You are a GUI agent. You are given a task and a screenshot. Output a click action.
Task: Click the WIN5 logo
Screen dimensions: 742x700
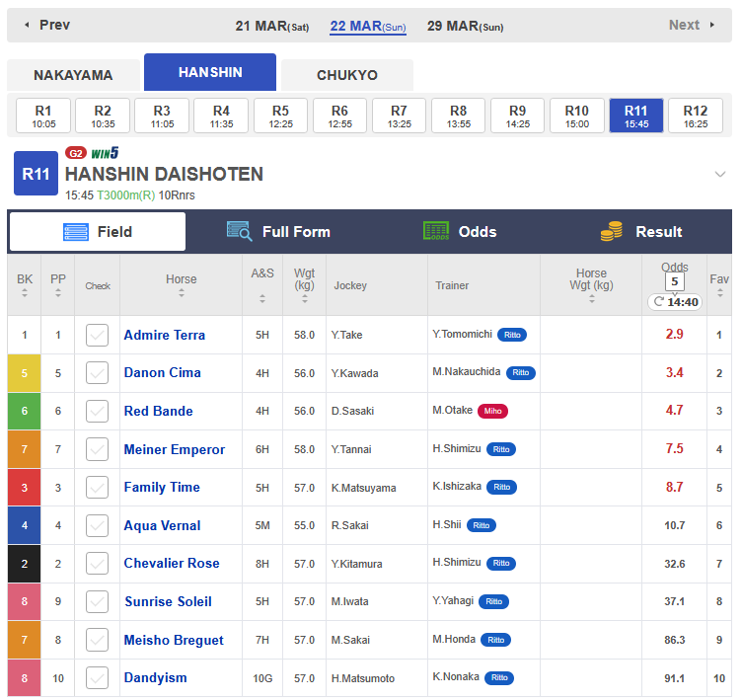(x=105, y=153)
